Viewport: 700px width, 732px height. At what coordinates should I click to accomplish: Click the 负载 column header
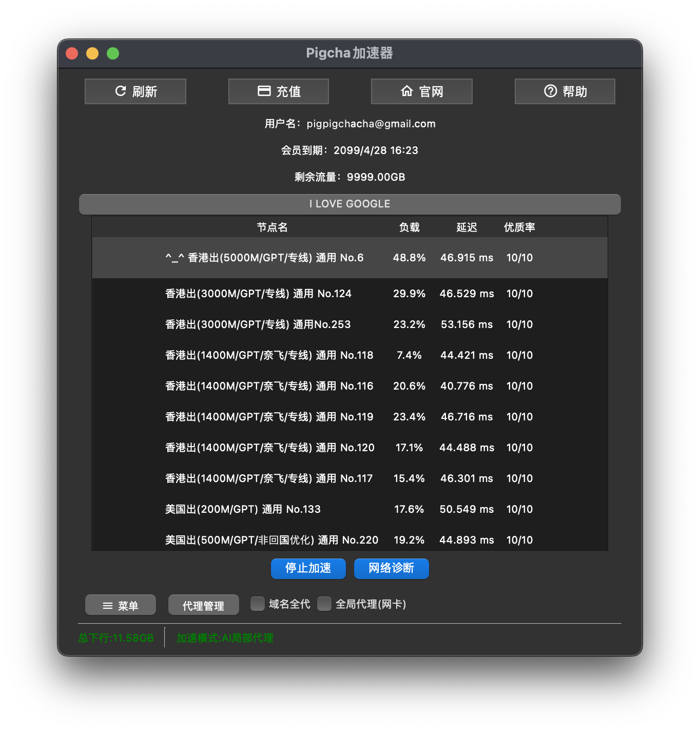[410, 227]
